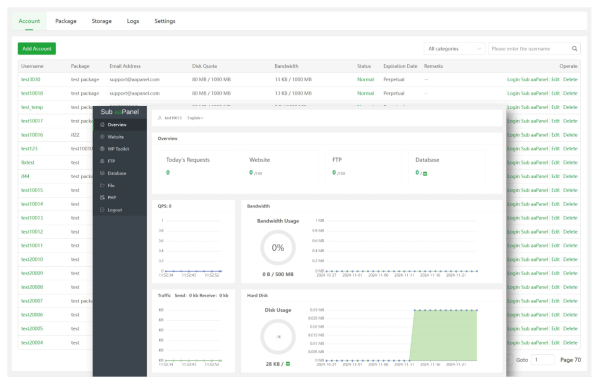Click username test10014
Screen dimensions: 600x387
32,204
